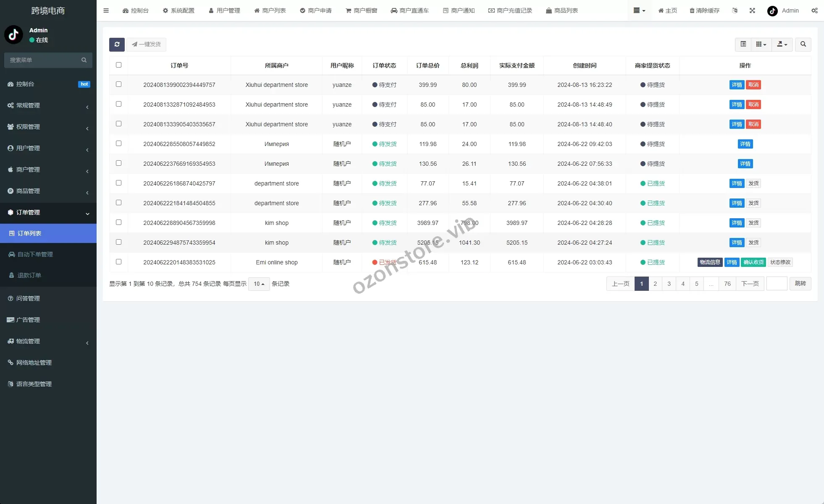824x504 pixels.
Task: Click the page number jump input field
Action: 777,284
